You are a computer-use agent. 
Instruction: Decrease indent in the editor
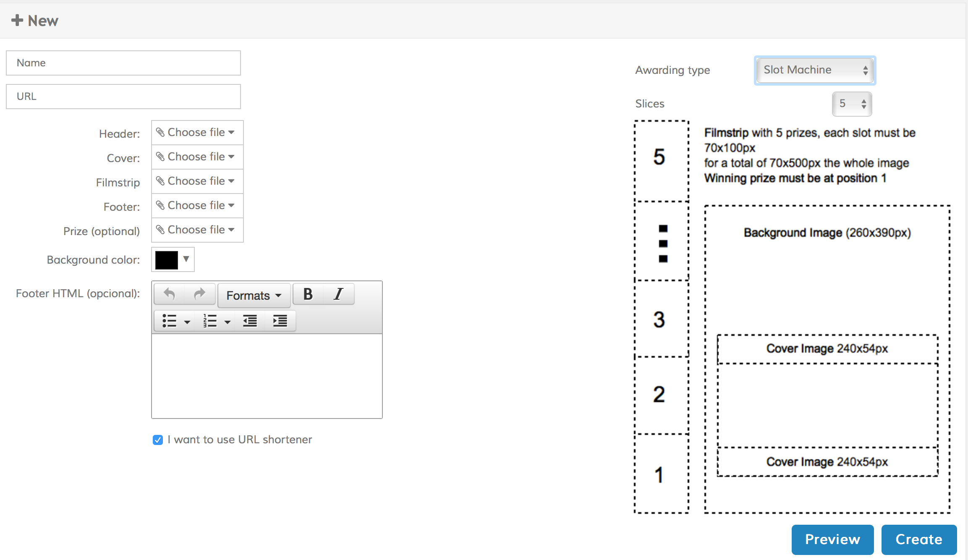pyautogui.click(x=250, y=321)
